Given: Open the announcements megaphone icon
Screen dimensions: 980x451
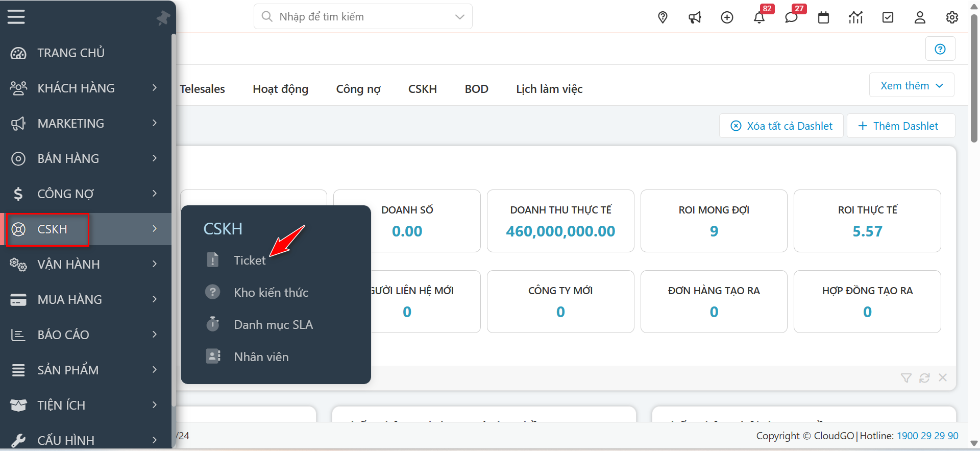Looking at the screenshot, I should [695, 17].
